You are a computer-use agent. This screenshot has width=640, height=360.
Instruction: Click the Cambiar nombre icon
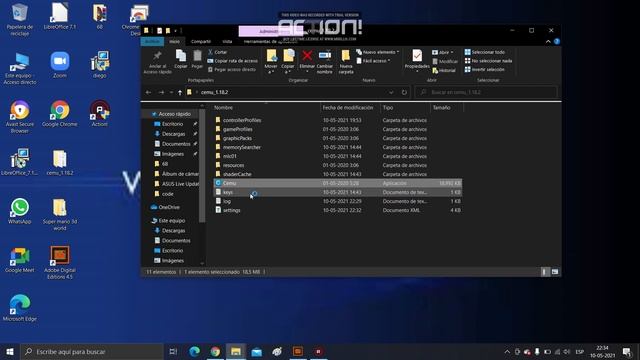coord(325,55)
